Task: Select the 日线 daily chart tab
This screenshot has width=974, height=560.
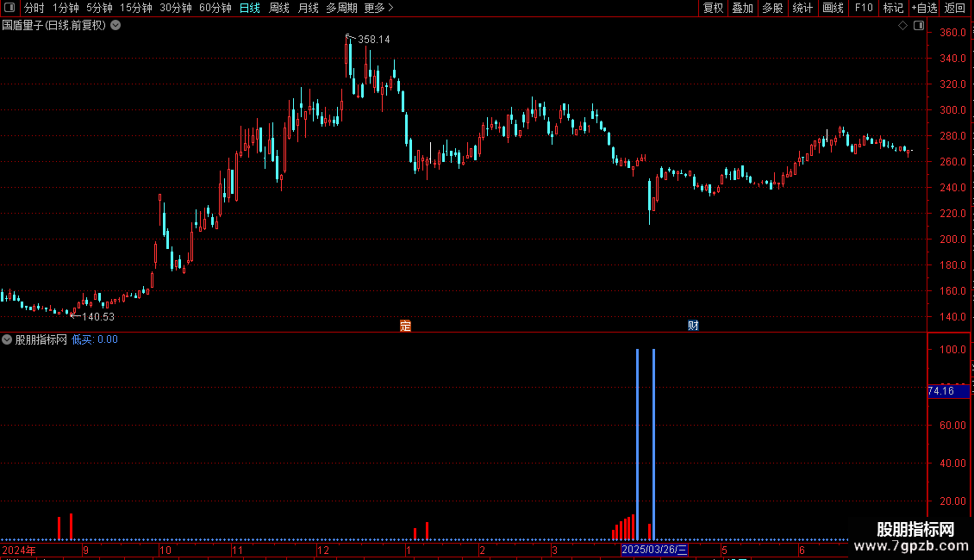Action: tap(250, 8)
